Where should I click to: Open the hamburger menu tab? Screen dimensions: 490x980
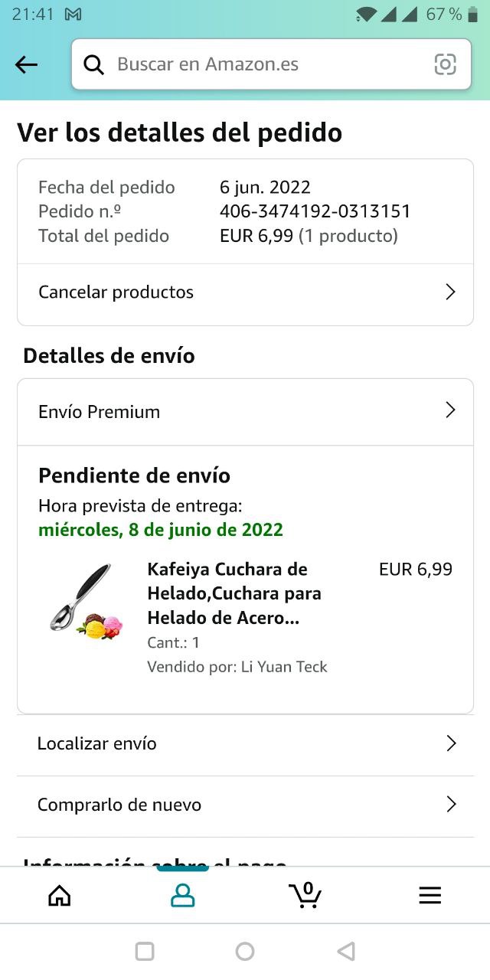[430, 895]
